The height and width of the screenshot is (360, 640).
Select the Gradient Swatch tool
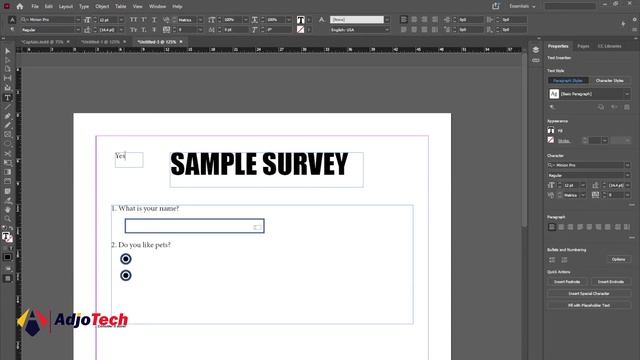(7, 172)
